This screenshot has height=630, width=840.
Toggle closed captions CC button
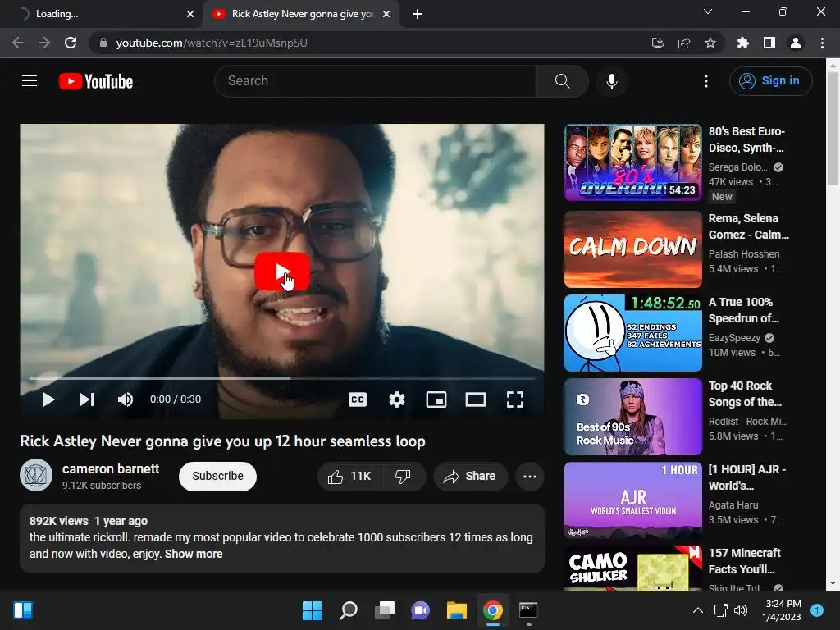pyautogui.click(x=358, y=399)
